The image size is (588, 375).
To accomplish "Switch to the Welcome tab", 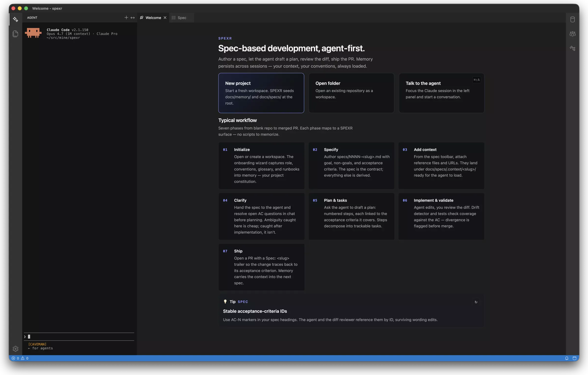I will tap(153, 18).
